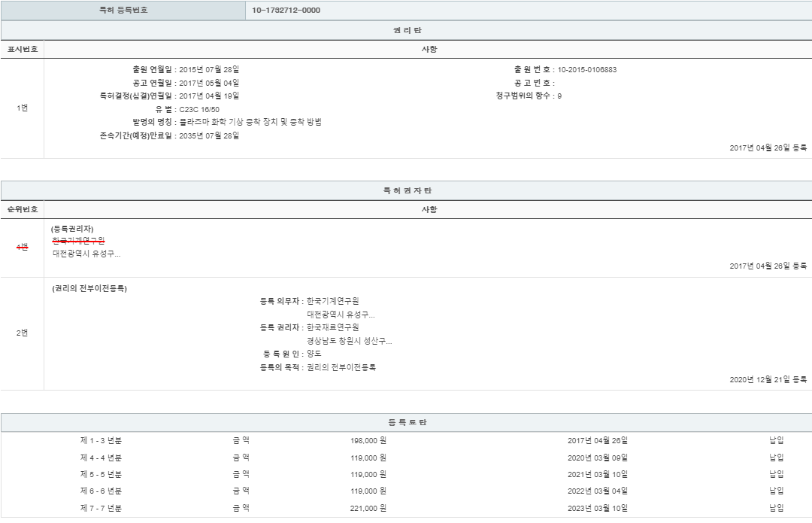The image size is (812, 523).
Task: Click the 권리란 section header
Action: click(407, 30)
